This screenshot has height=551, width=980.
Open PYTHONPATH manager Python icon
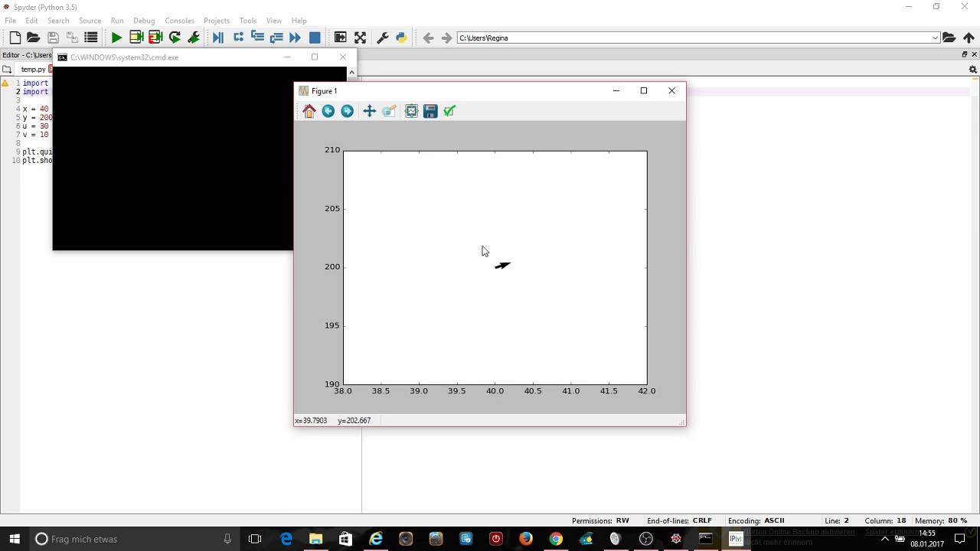pyautogui.click(x=401, y=37)
